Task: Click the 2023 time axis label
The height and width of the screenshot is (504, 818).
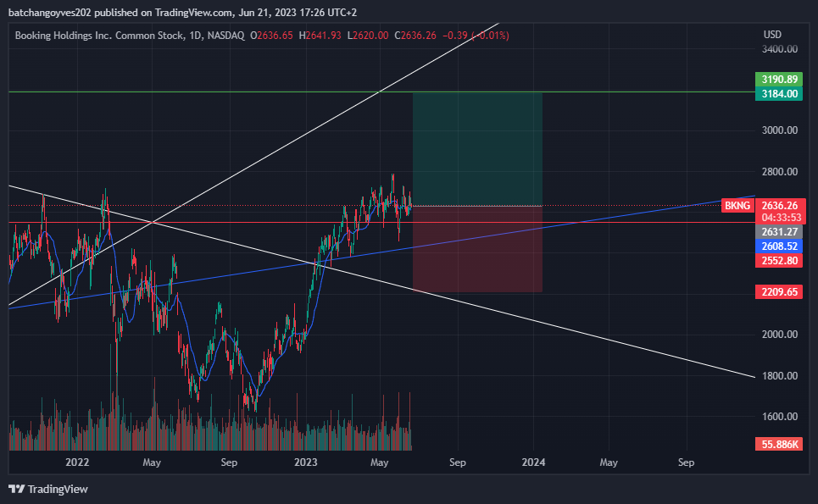Action: pos(306,462)
